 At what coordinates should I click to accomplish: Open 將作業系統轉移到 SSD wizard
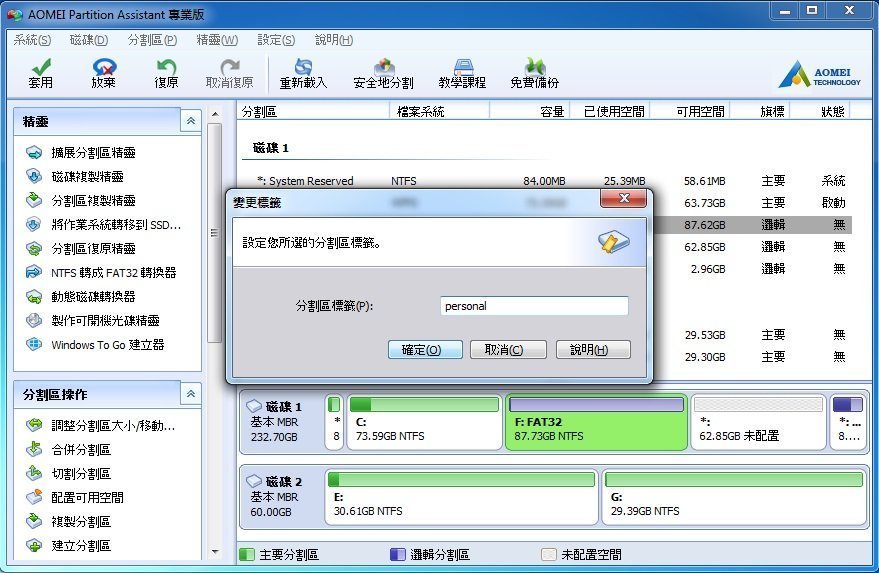pos(116,225)
